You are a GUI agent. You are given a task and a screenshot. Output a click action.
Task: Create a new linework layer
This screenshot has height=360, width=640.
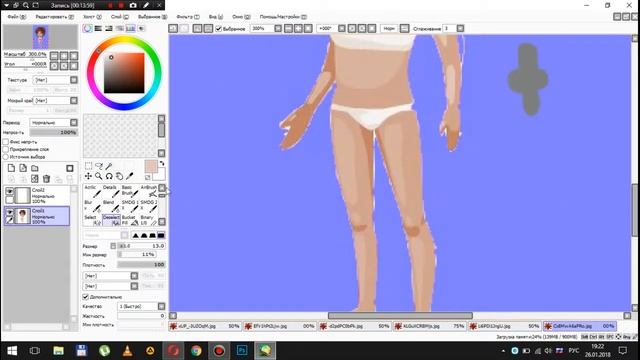[23, 168]
